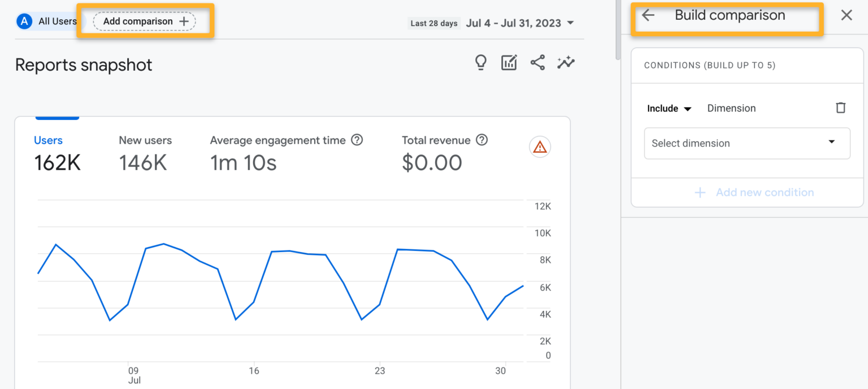Close the Build comparison panel

click(x=846, y=15)
